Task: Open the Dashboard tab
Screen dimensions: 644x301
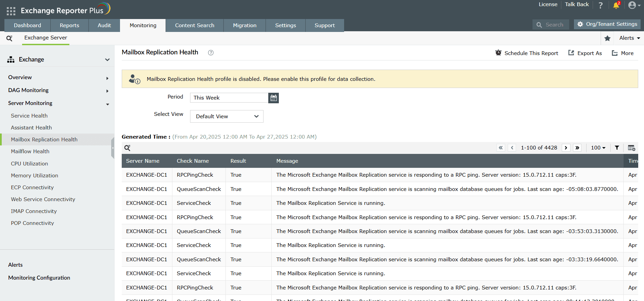Action: [x=28, y=25]
